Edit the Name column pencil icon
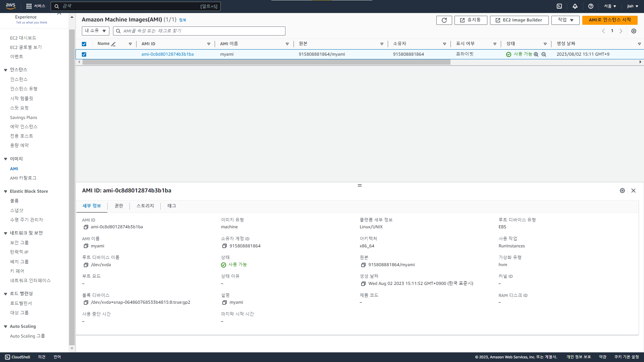644x362 pixels. coord(113,44)
